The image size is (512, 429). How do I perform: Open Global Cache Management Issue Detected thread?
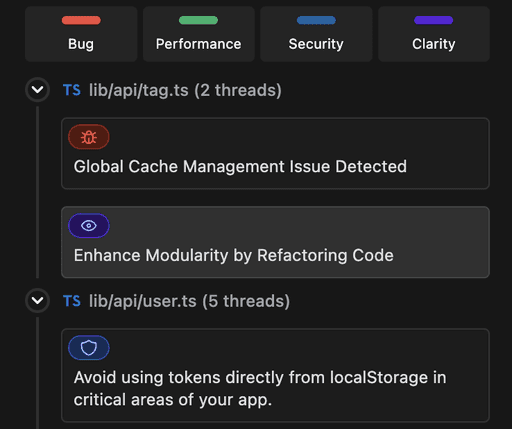(x=275, y=153)
